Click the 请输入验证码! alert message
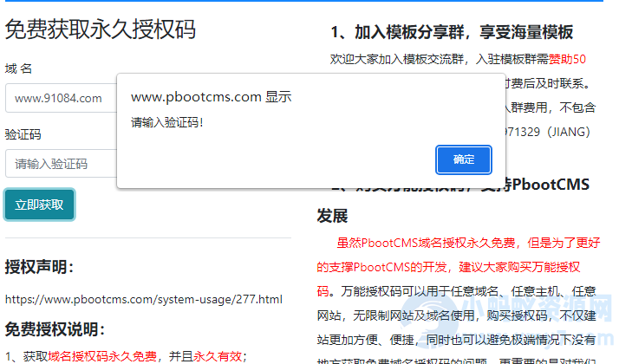Screen dimensions: 619x364 tap(167, 121)
